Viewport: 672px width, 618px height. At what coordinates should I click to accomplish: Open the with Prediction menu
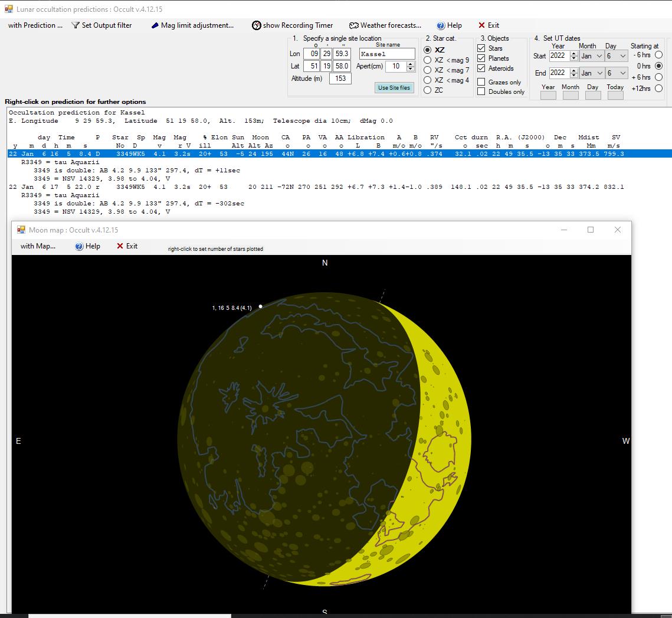(x=35, y=25)
